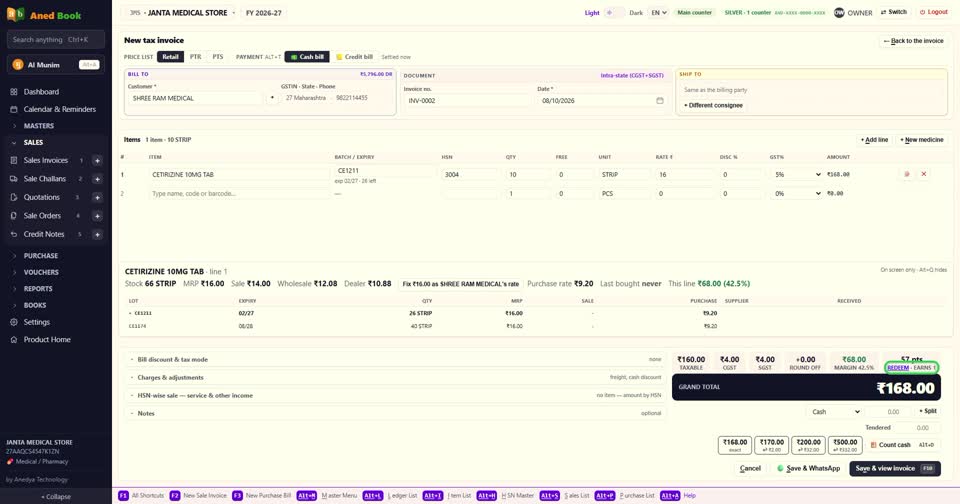Select the ₹200.00 quick cash amount
The width and height of the screenshot is (960, 504).
[808, 445]
